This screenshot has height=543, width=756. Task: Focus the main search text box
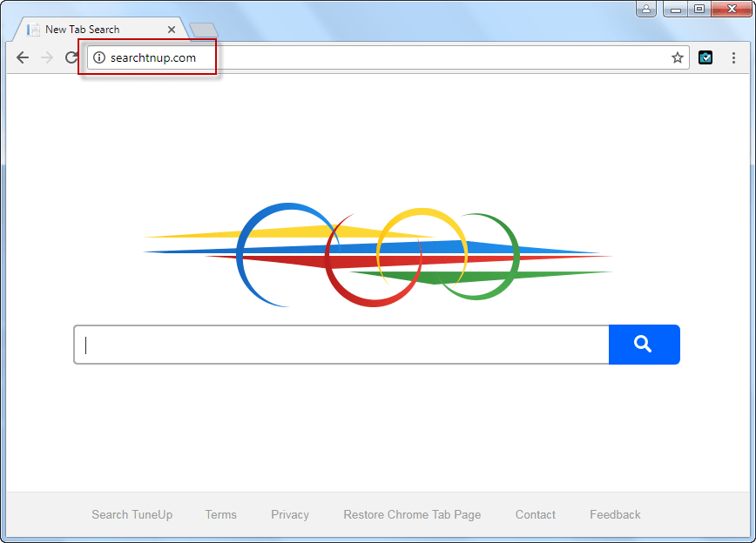pos(341,345)
